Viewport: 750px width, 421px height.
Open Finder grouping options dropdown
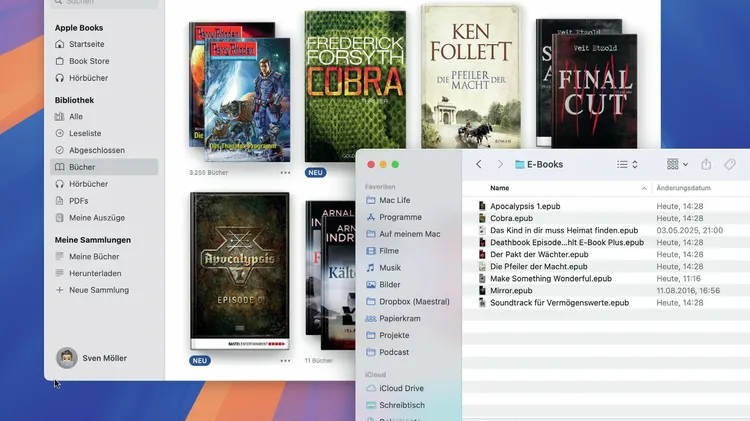[x=677, y=165]
